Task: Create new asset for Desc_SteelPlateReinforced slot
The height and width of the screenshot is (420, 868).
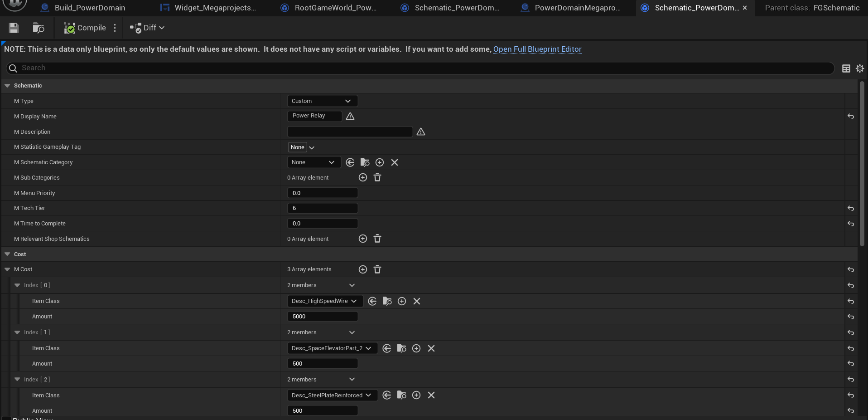Action: pos(416,396)
